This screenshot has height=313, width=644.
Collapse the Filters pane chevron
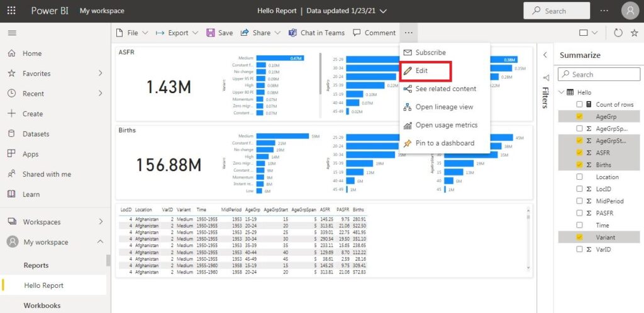point(545,55)
